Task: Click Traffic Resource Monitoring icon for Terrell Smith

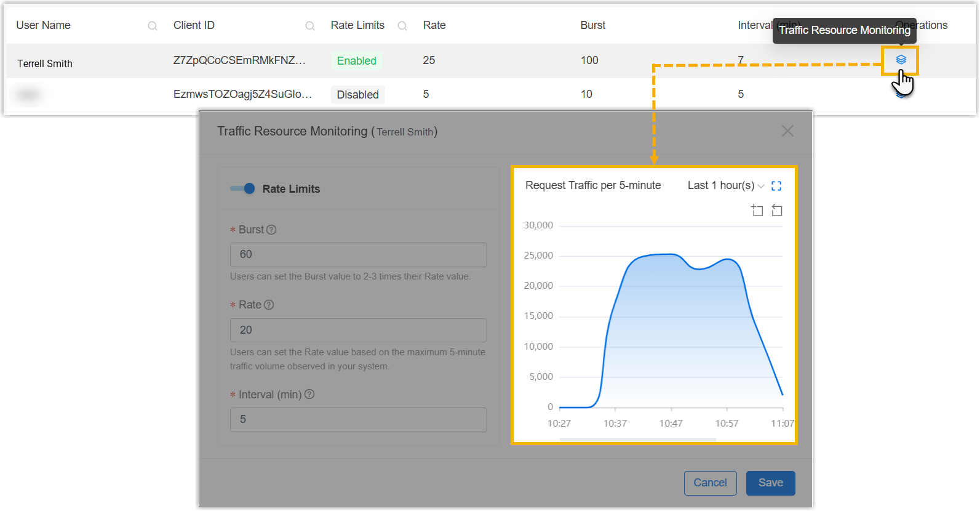Action: tap(901, 60)
